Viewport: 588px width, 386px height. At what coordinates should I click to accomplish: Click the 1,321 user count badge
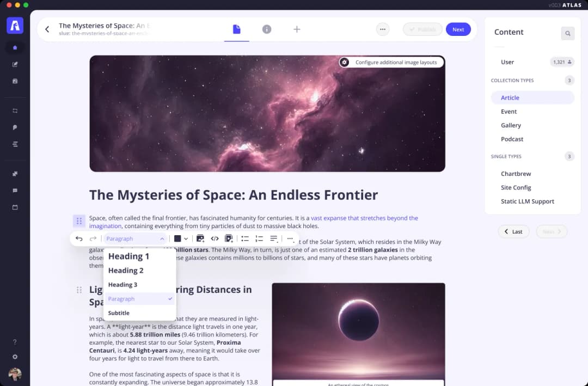[562, 62]
